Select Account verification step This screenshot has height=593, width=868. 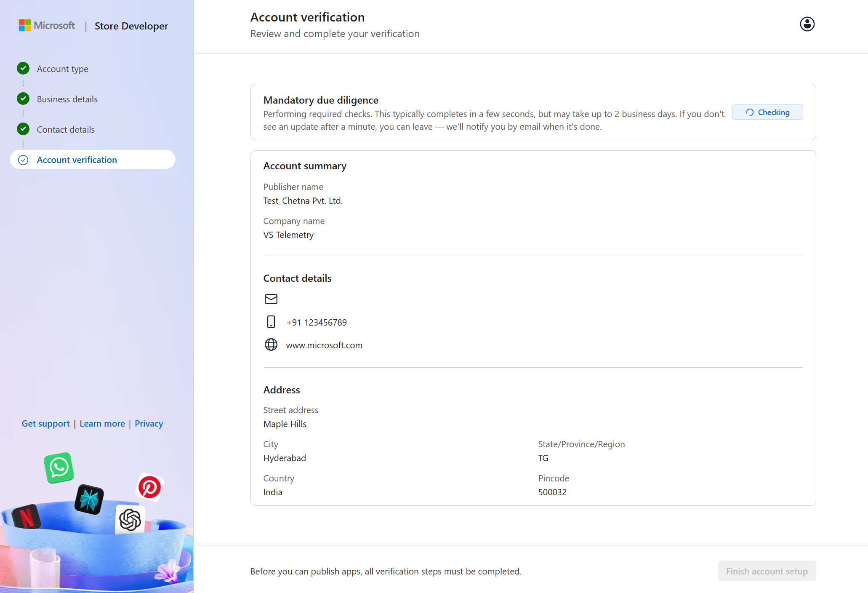click(x=77, y=160)
